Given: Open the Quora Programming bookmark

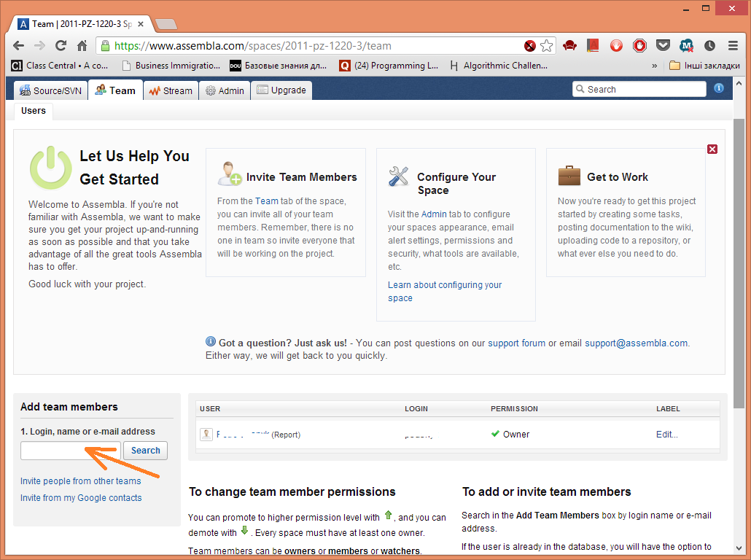Looking at the screenshot, I should pyautogui.click(x=389, y=66).
